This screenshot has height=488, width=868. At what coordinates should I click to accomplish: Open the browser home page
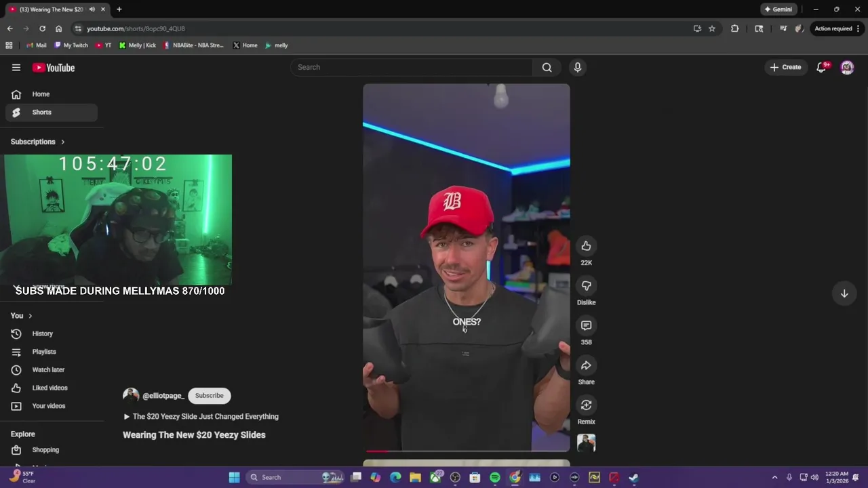point(58,28)
